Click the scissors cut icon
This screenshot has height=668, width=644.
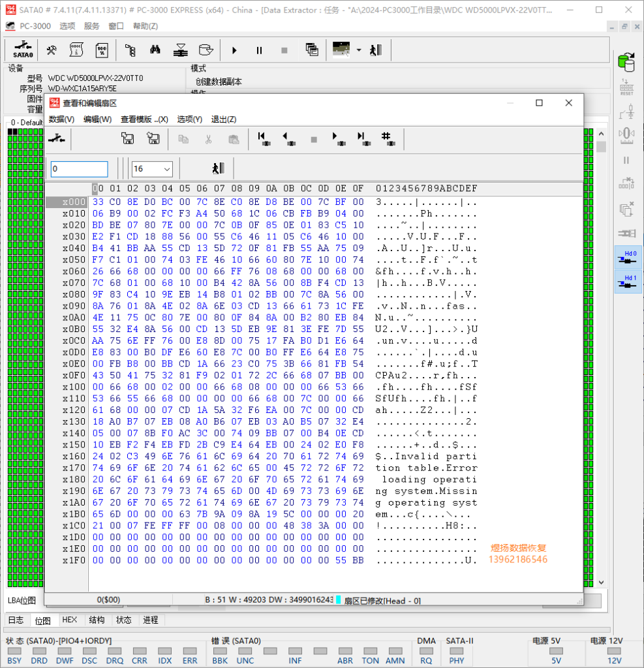pos(208,140)
